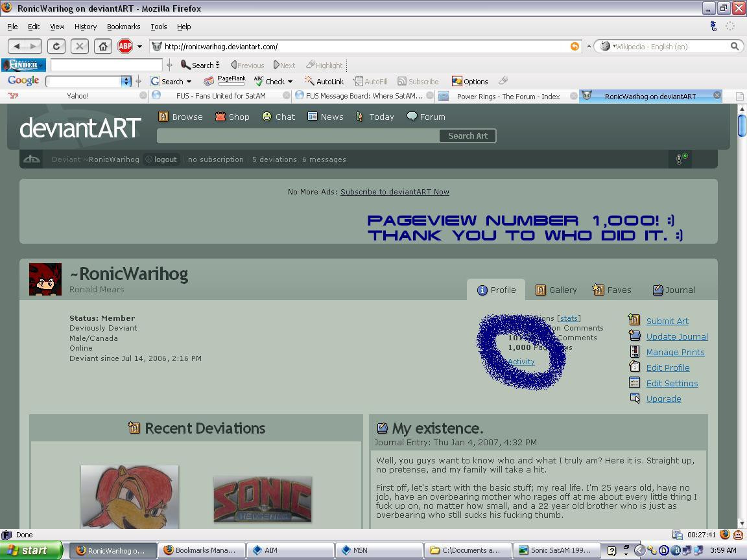Click the stats link
The width and height of the screenshot is (747, 560).
(x=569, y=318)
